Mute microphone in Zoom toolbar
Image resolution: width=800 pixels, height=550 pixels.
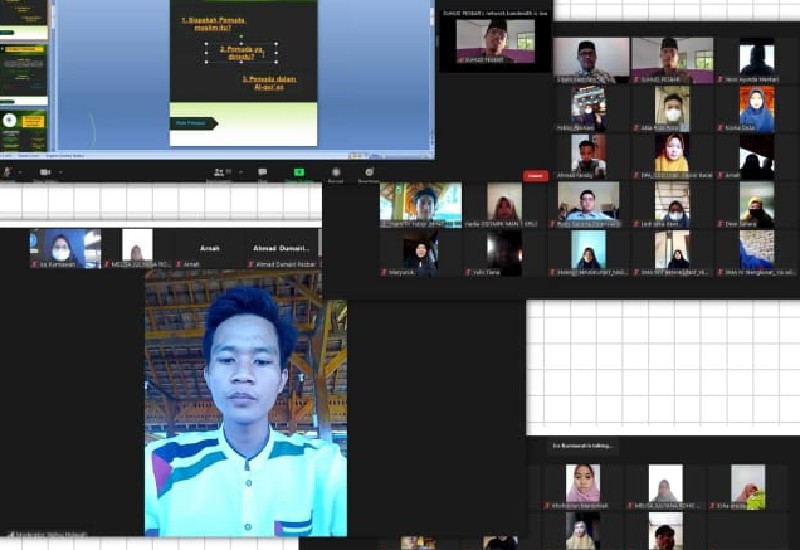[x=7, y=172]
